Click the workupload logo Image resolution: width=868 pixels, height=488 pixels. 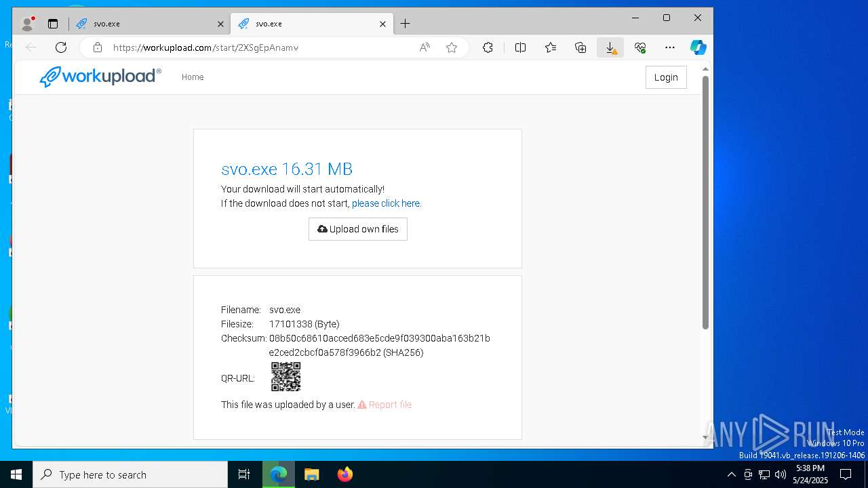point(100,77)
